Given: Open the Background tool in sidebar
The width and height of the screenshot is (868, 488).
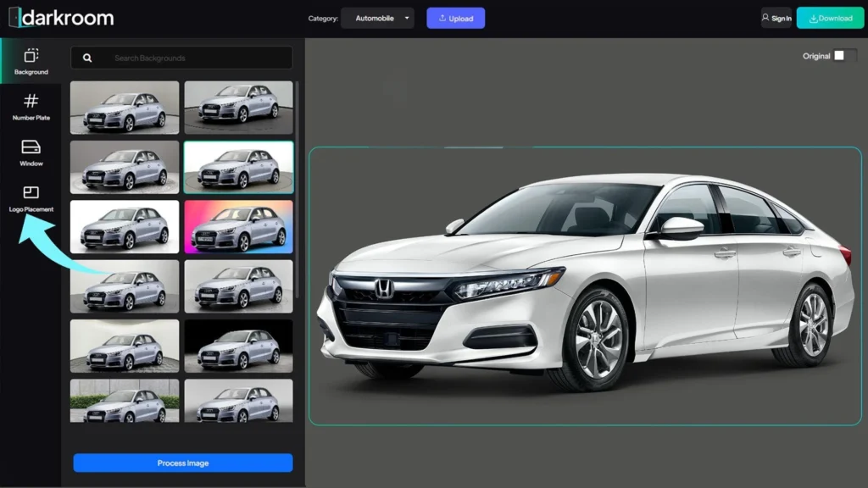Looking at the screenshot, I should tap(31, 61).
